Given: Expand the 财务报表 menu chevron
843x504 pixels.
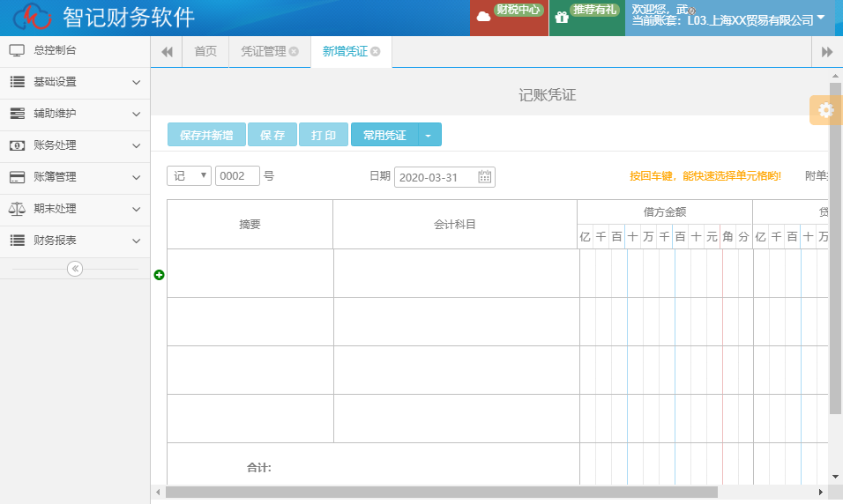Looking at the screenshot, I should click(x=136, y=241).
